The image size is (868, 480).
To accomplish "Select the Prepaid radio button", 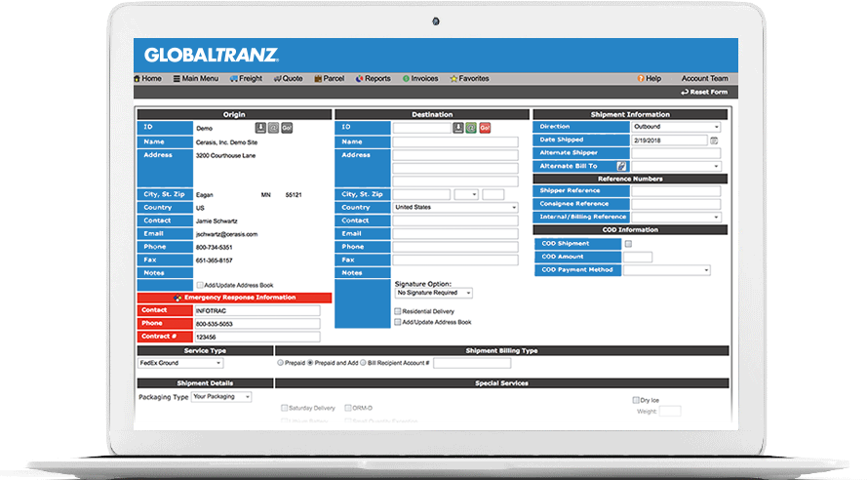I will (x=281, y=362).
